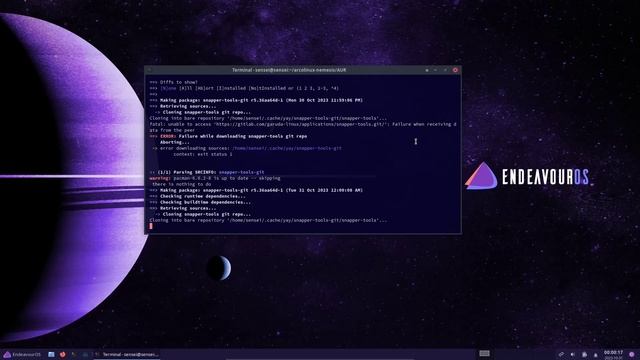Open the EndeavourOS application menu

click(x=22, y=354)
